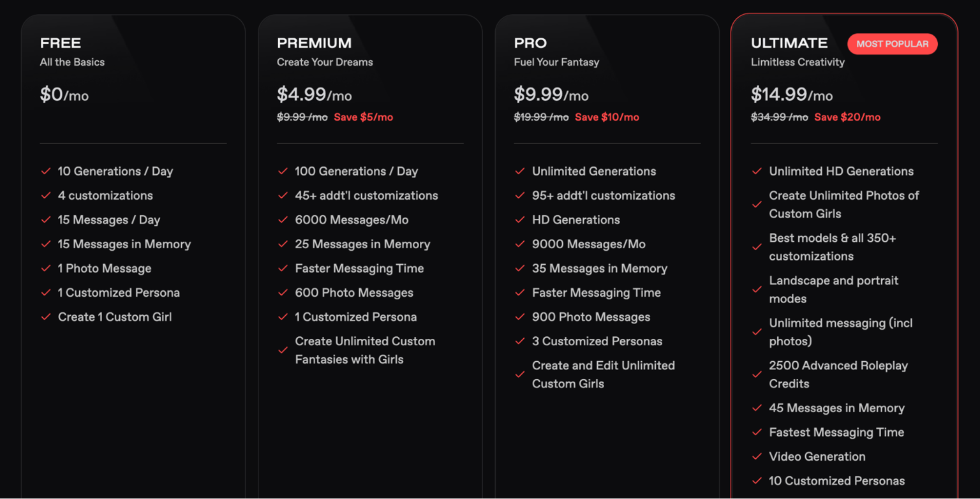Click the checkmark next to Video Generation

[x=757, y=457]
